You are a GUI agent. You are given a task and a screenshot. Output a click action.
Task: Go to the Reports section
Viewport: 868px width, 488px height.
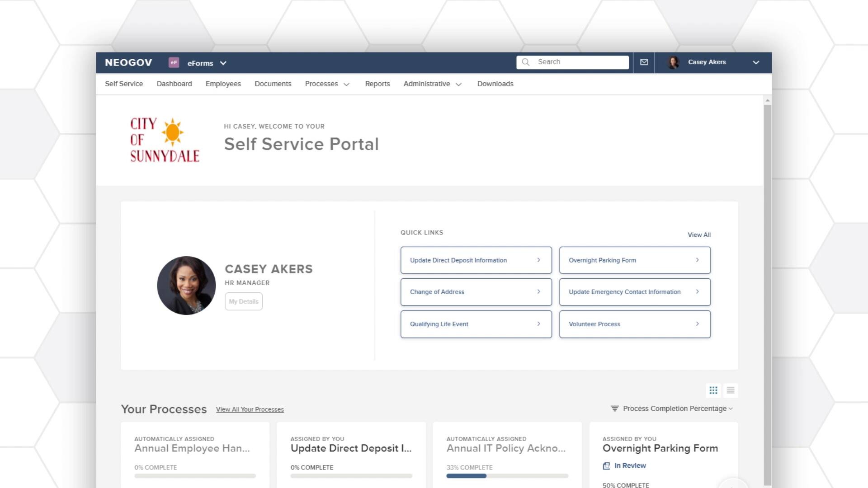(x=377, y=84)
